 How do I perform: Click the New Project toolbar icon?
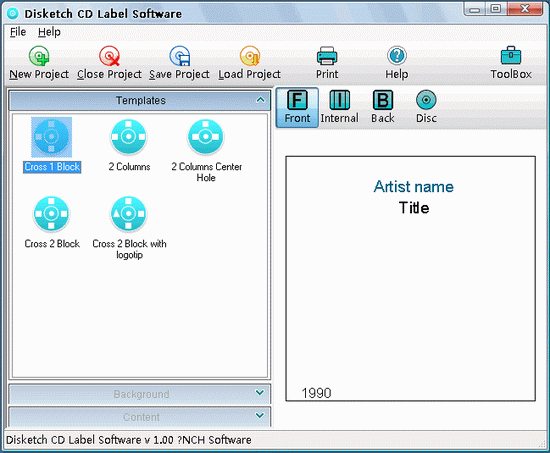click(39, 56)
